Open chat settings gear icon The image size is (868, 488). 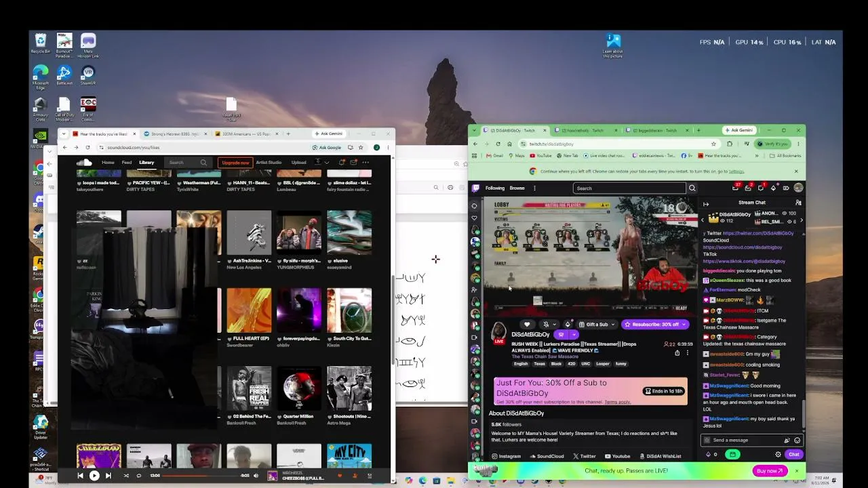point(778,454)
